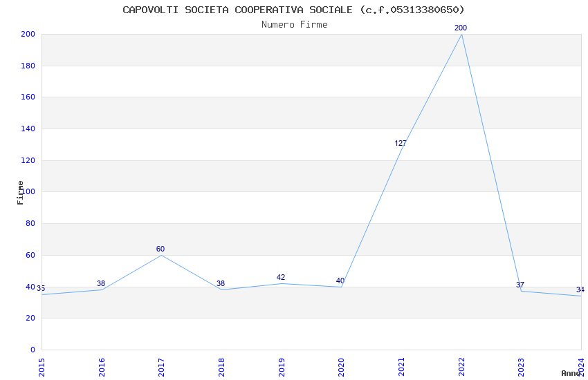Click the y-axis value 0
The height and width of the screenshot is (380, 588).
(33, 350)
